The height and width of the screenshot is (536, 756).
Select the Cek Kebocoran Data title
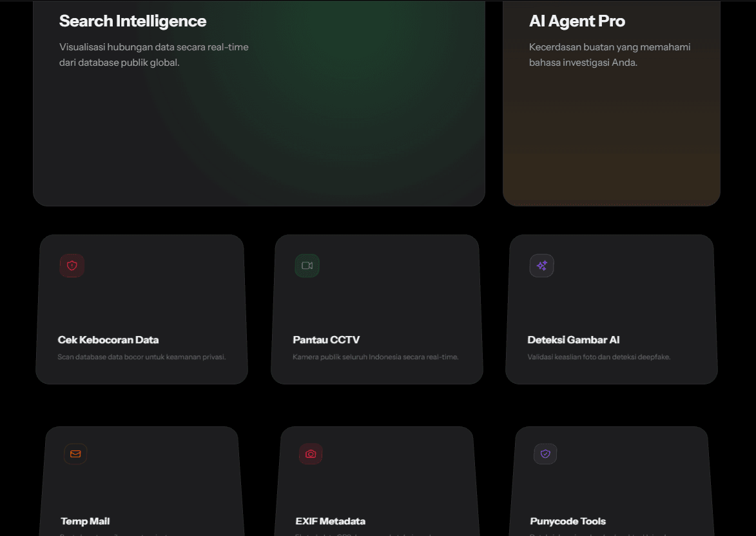(108, 340)
